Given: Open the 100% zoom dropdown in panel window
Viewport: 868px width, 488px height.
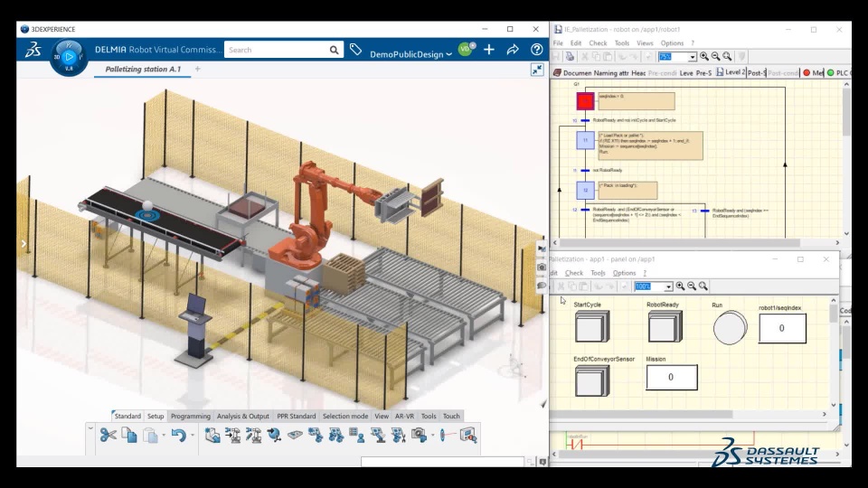Looking at the screenshot, I should pos(668,286).
